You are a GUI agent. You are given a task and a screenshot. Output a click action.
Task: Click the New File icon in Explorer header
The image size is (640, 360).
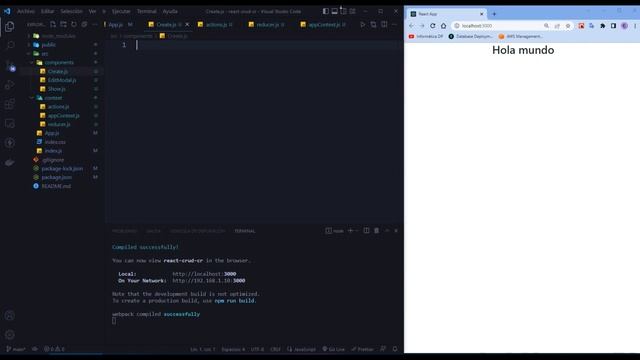pyautogui.click(x=53, y=24)
